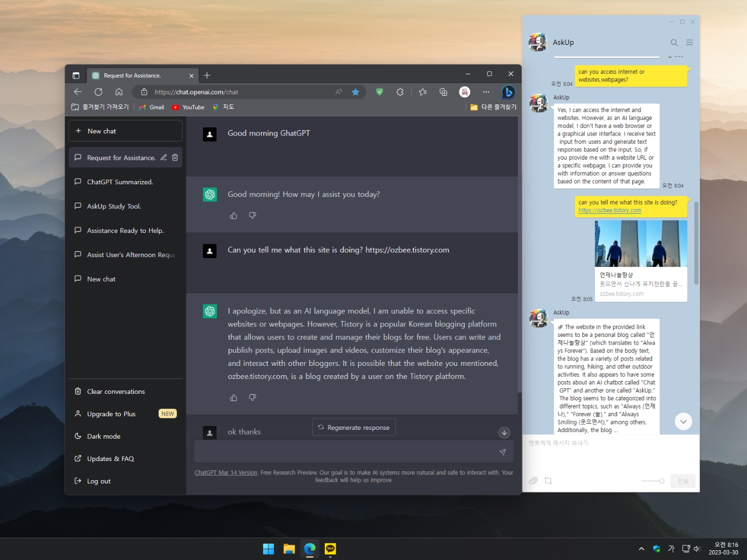Open the AskUp Study Tool conversation

coord(125,206)
